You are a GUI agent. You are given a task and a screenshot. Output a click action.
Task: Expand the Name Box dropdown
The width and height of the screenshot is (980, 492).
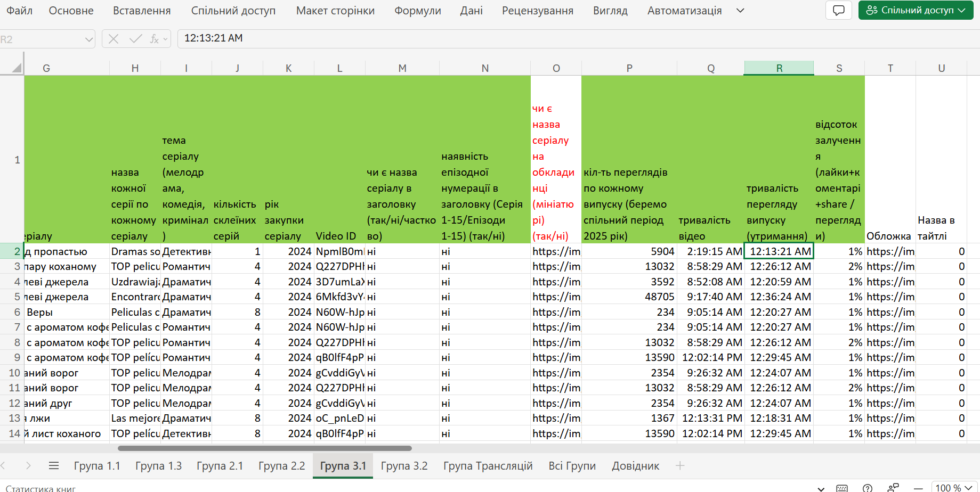(x=89, y=39)
